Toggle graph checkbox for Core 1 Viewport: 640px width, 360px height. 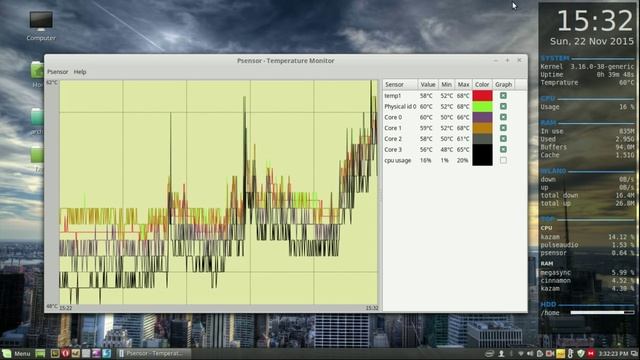pos(503,128)
